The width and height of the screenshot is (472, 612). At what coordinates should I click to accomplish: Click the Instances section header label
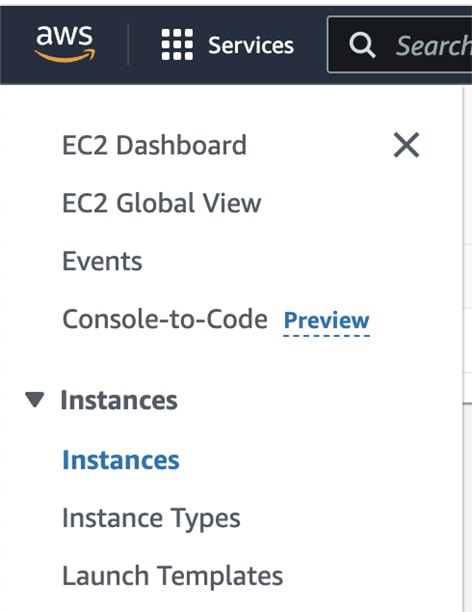119,400
